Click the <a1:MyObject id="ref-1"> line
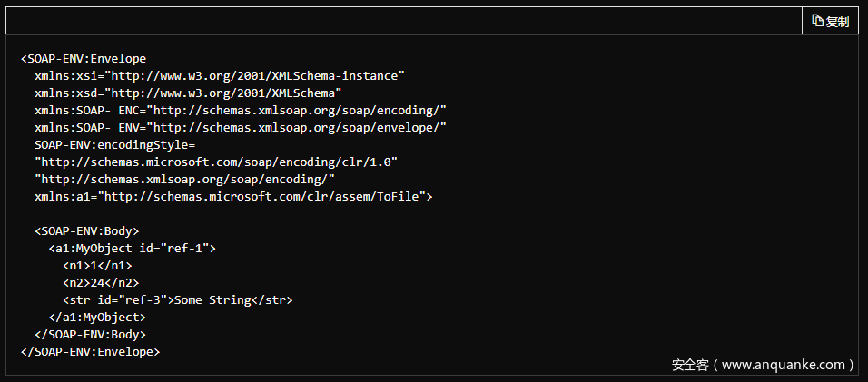 [132, 248]
